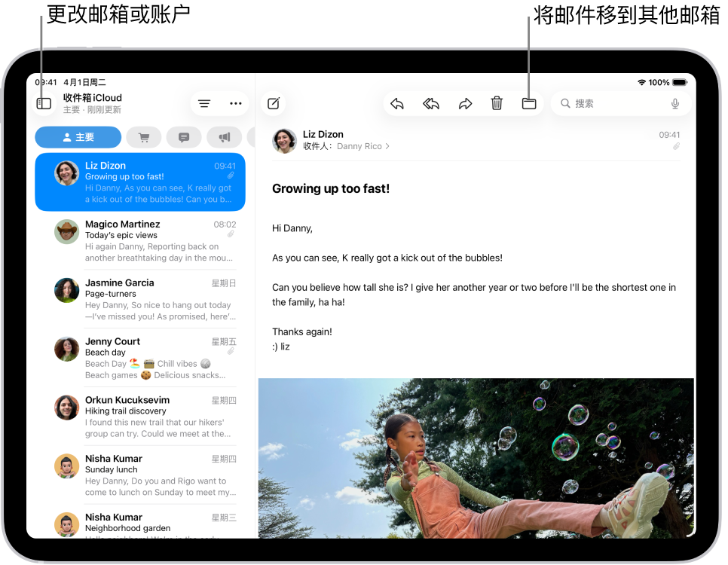Click Orkun Kucuksevim avatar in list
The width and height of the screenshot is (728, 565).
pyautogui.click(x=67, y=408)
